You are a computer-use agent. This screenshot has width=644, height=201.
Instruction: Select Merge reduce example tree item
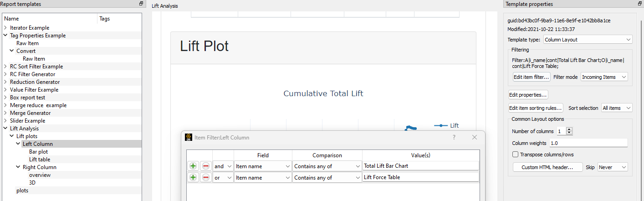[38, 105]
